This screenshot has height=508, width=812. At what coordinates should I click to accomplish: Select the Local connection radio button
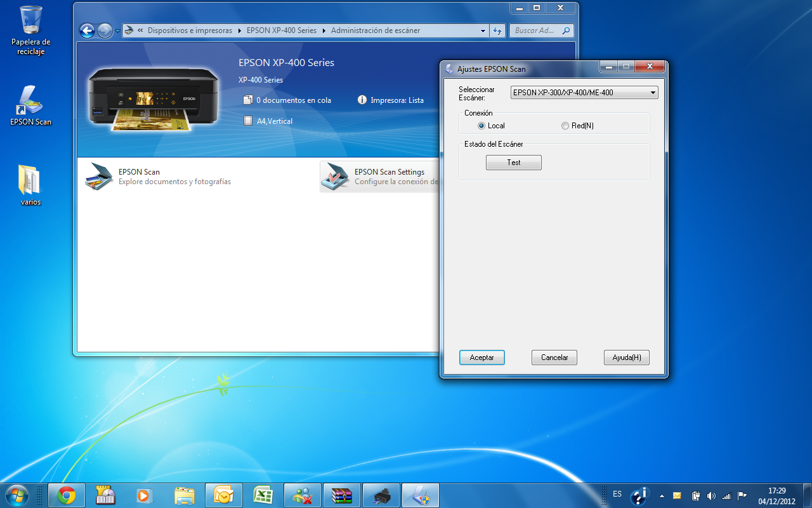pyautogui.click(x=481, y=126)
